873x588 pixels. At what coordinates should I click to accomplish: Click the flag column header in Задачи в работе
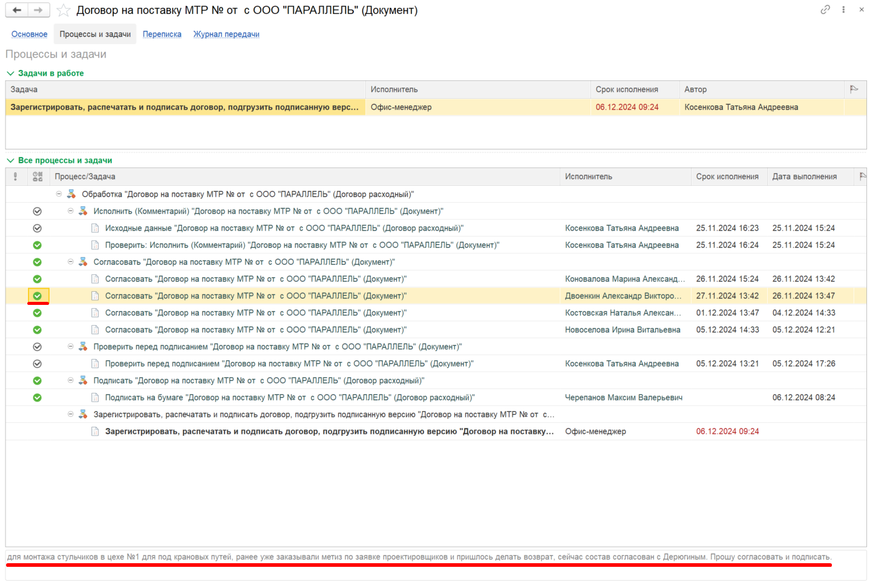coord(854,90)
